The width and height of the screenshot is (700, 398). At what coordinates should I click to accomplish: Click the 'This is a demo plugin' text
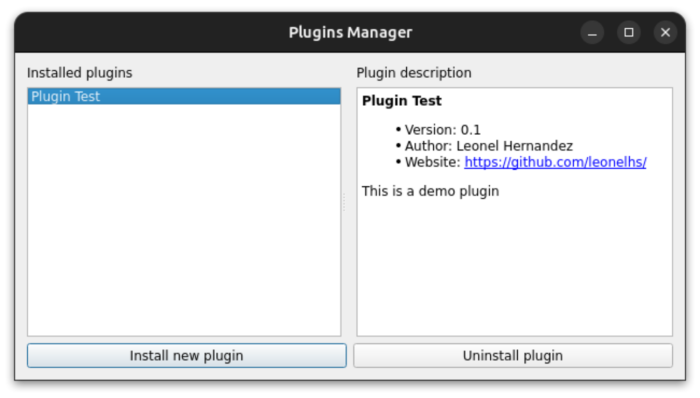tap(430, 191)
